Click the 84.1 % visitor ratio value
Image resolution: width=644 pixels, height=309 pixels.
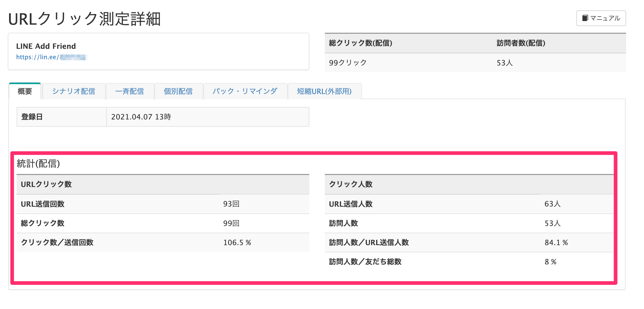coord(556,243)
